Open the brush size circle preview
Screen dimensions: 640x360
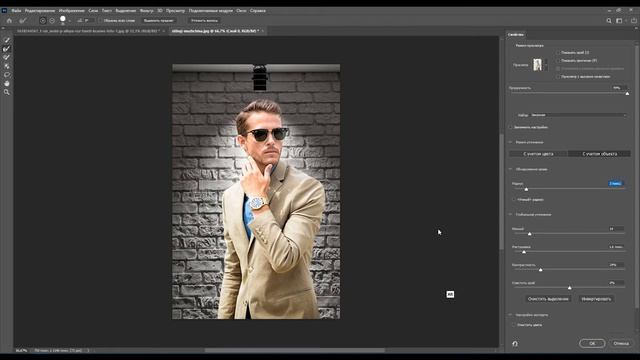click(x=63, y=19)
